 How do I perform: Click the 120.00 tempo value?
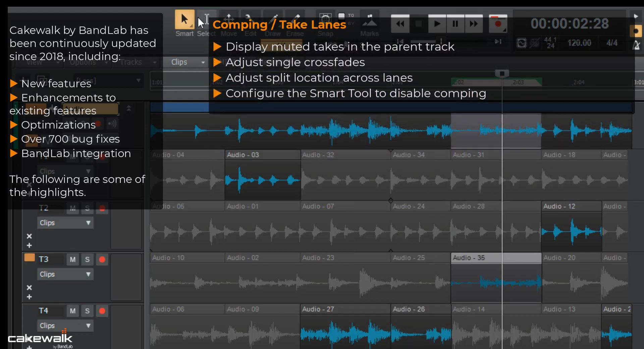pos(579,43)
